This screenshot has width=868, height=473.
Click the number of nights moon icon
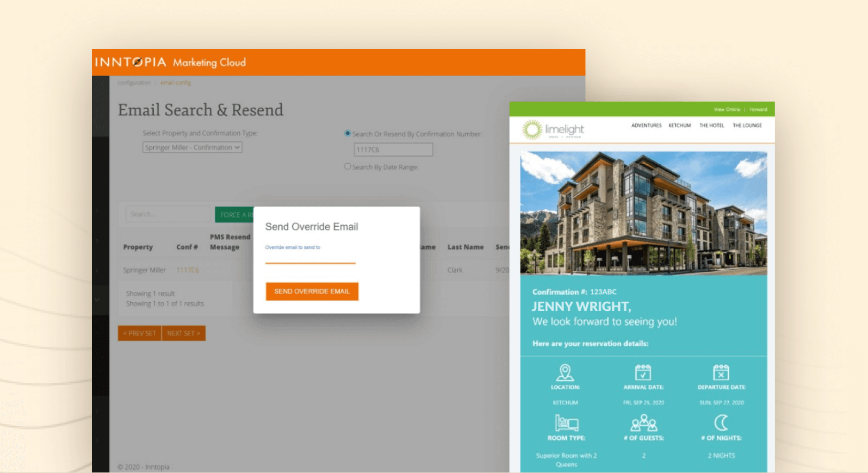(721, 422)
